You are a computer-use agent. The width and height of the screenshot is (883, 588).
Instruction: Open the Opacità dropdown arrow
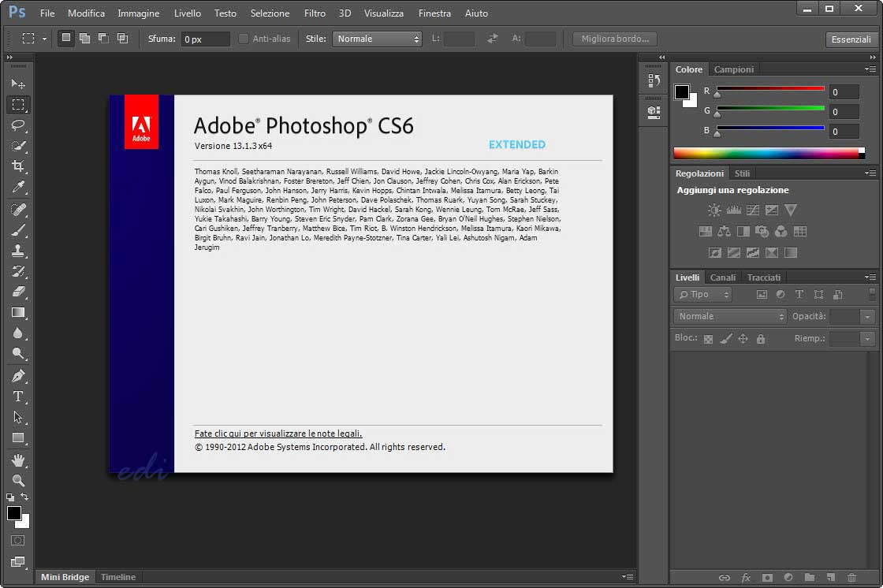point(867,317)
